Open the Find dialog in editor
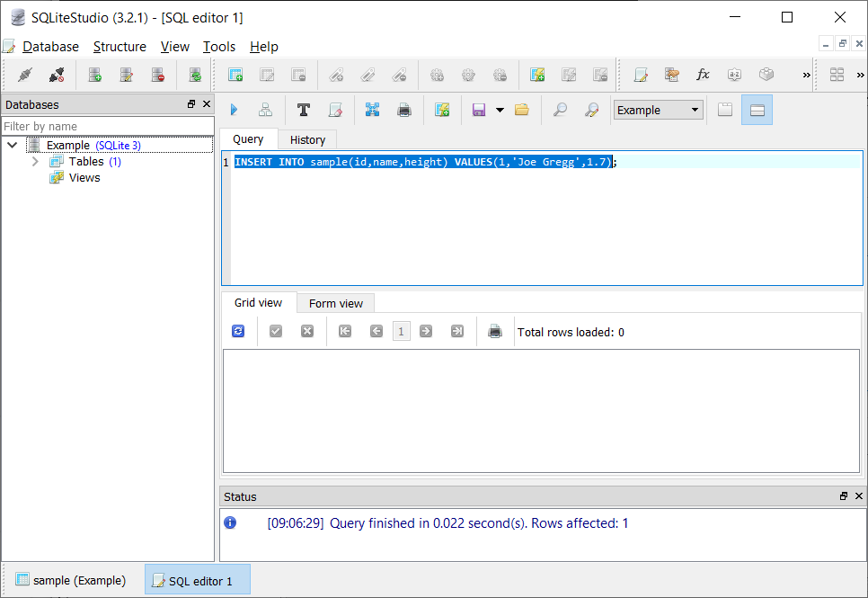The height and width of the screenshot is (598, 868). coord(560,109)
